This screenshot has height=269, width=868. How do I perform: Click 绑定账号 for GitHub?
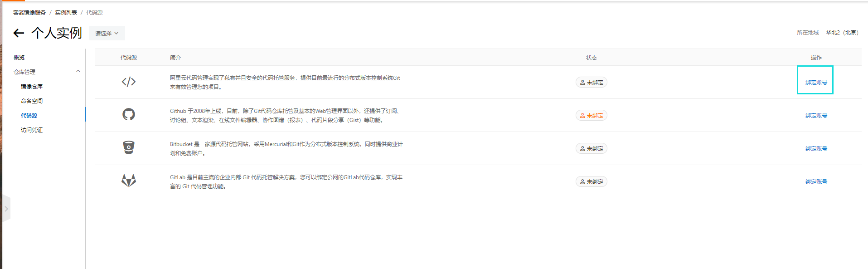point(816,116)
